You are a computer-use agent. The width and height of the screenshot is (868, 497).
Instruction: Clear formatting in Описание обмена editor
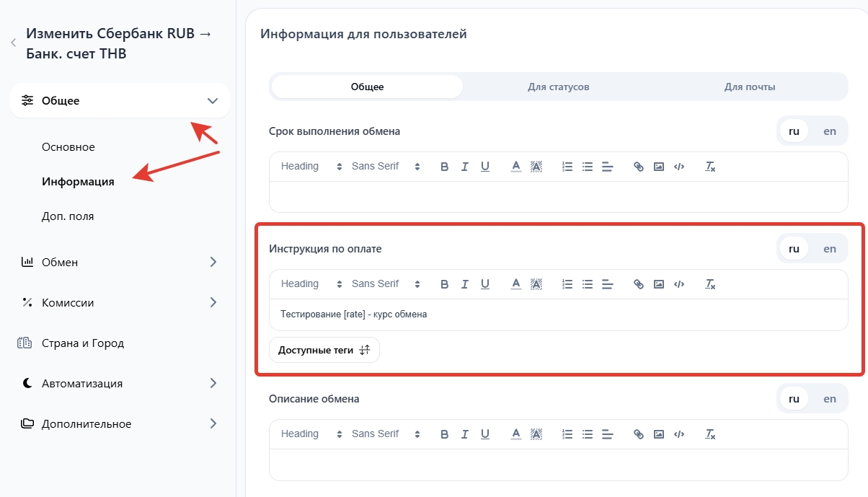(x=710, y=434)
